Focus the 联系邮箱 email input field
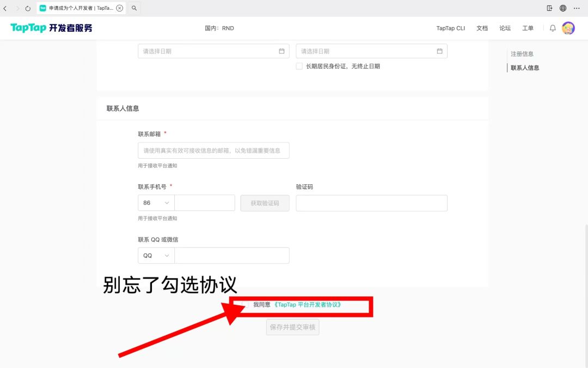588x368 pixels. 214,150
